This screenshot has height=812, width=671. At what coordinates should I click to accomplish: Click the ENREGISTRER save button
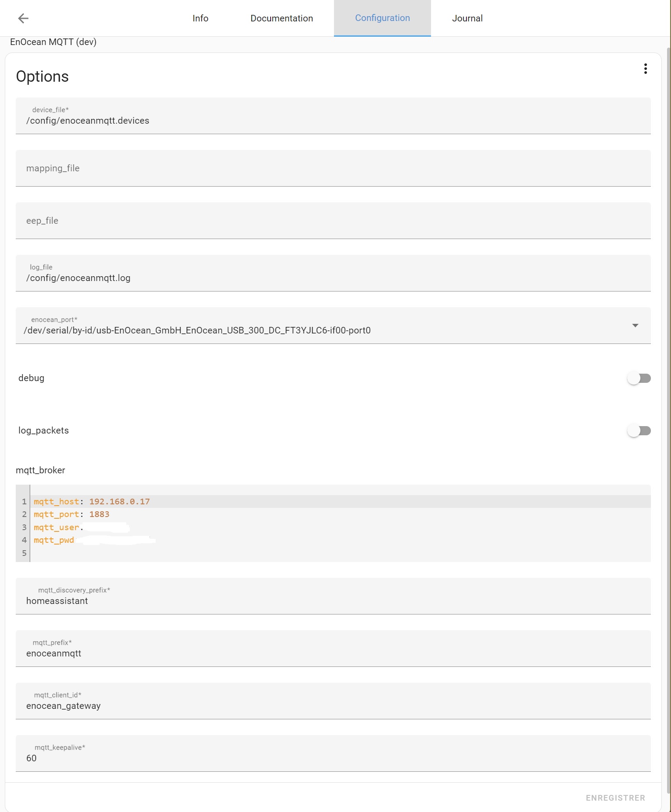[615, 798]
